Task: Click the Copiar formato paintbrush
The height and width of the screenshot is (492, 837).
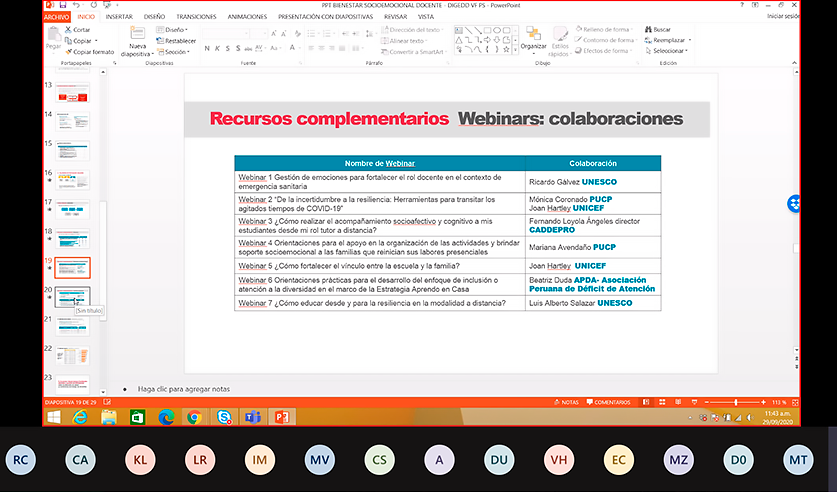Action: [x=90, y=52]
